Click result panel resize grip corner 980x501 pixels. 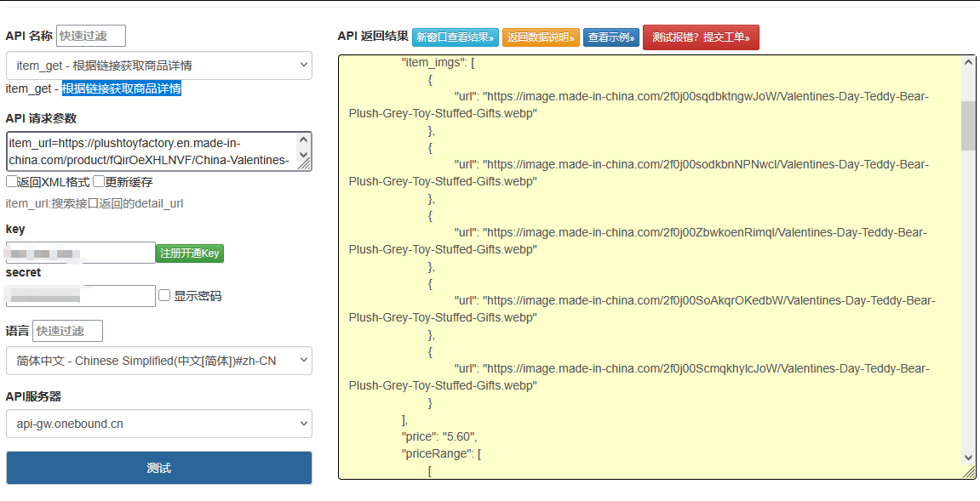969,472
